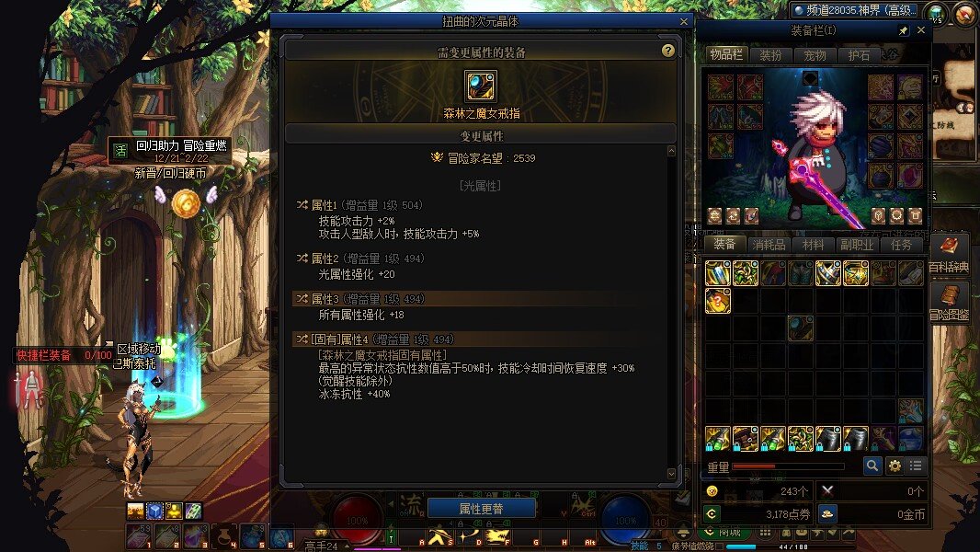Select the 森林之魔女戒指 equipment icon
980x552 pixels.
(x=480, y=86)
